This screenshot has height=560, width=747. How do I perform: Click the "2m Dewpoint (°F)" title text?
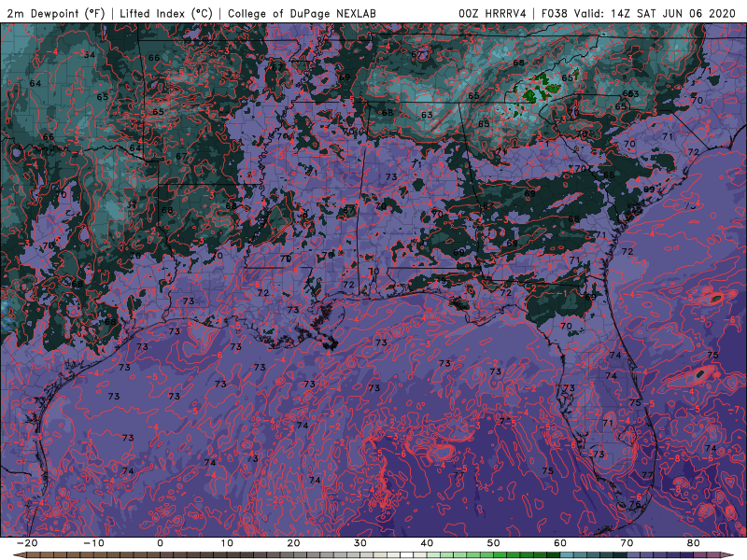[56, 13]
